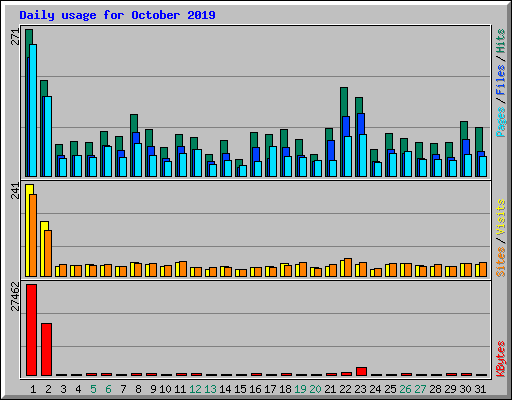Screen dimensions: 512x400
Task: Click the Sites / Visits legend
Action: coord(501,238)
